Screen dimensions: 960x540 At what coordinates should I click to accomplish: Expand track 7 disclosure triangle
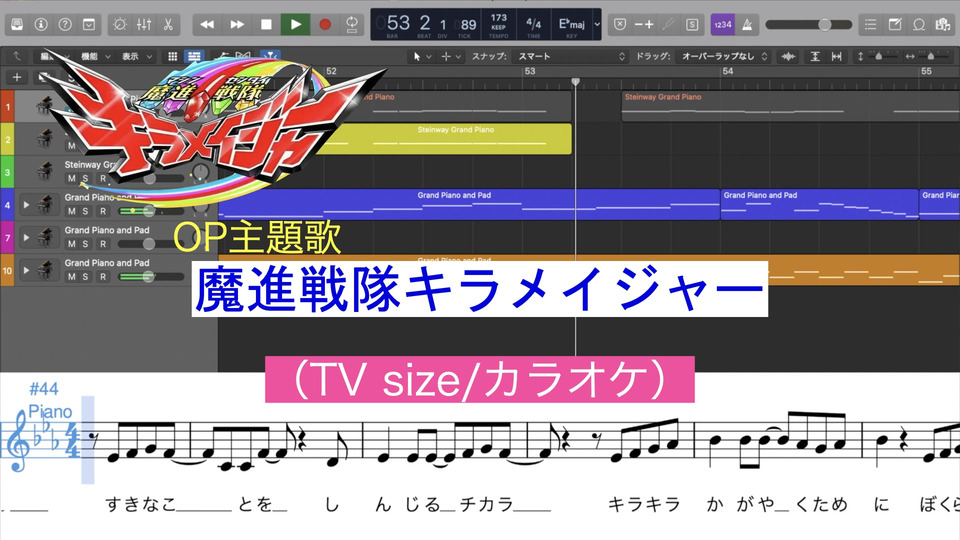pyautogui.click(x=26, y=238)
